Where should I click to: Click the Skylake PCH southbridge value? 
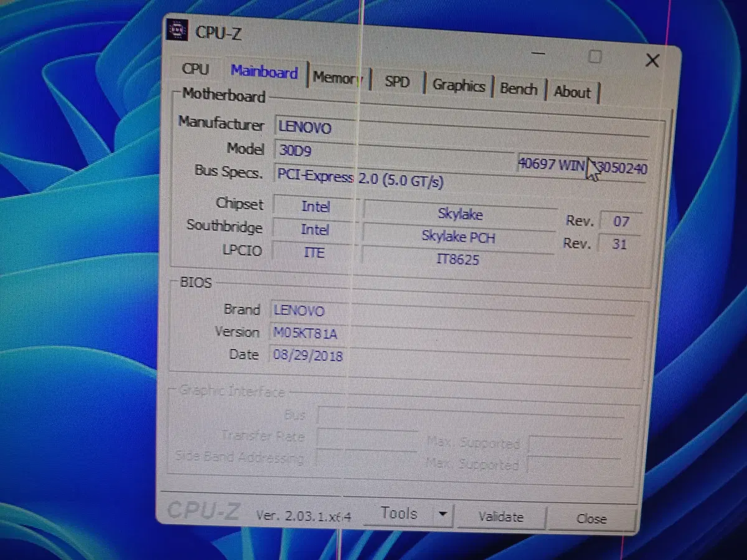click(x=458, y=236)
